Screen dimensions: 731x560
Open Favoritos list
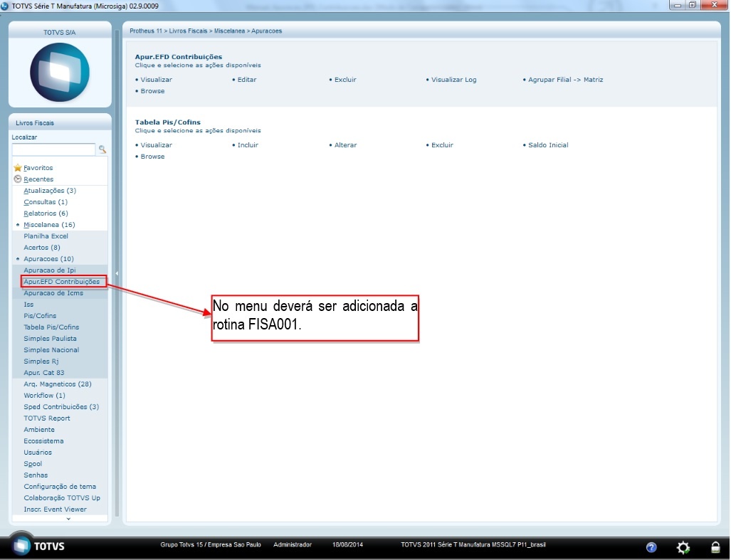point(38,168)
